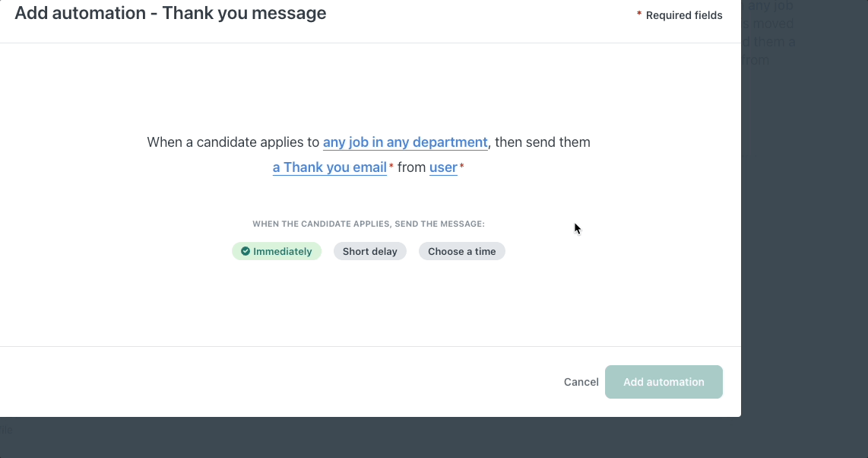Viewport: 868px width, 458px height.
Task: Click the dimmed backdrop outside the dialog
Action: [806, 304]
